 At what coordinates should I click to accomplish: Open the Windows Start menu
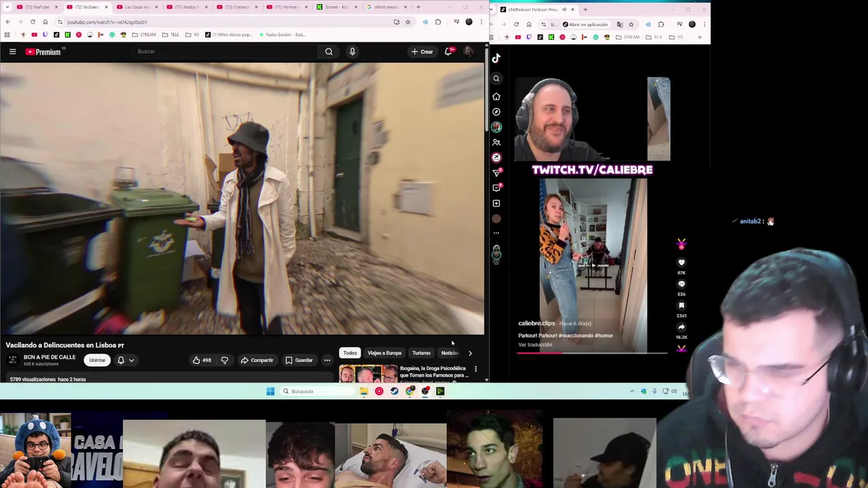coord(271,391)
